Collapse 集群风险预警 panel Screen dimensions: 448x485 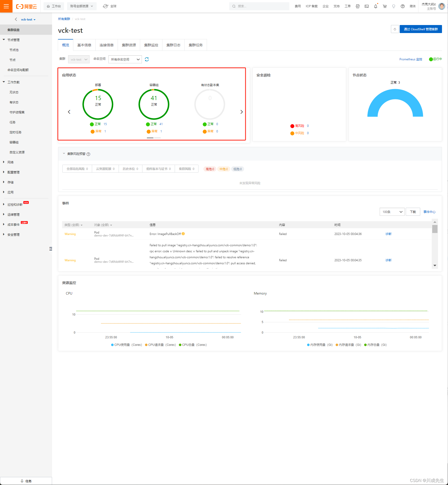pyautogui.click(x=64, y=154)
